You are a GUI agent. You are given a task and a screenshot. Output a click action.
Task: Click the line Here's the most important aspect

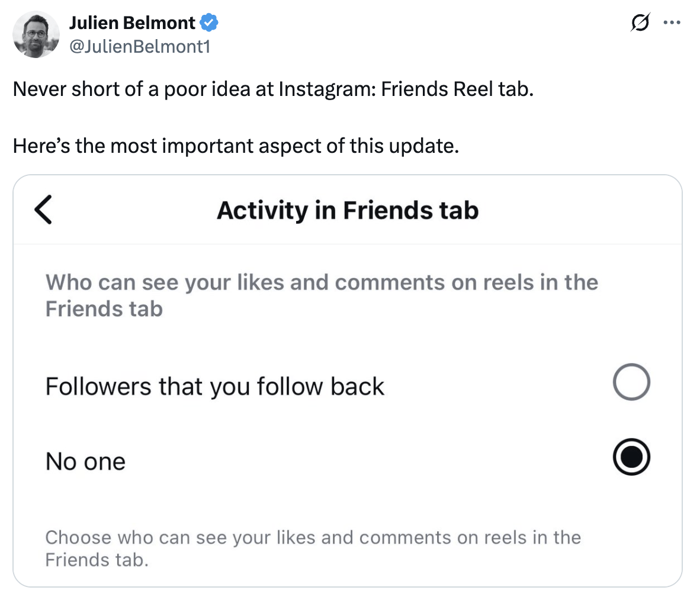[236, 146]
